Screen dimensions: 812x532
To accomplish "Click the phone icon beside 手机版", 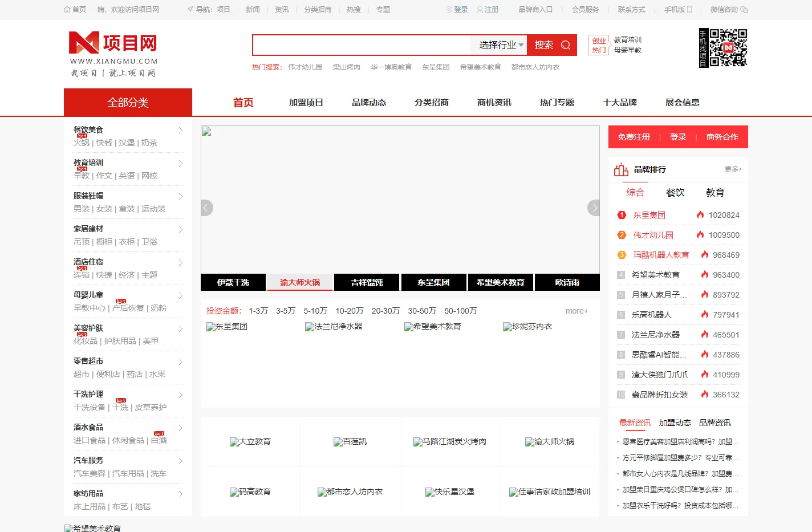I will pyautogui.click(x=689, y=10).
